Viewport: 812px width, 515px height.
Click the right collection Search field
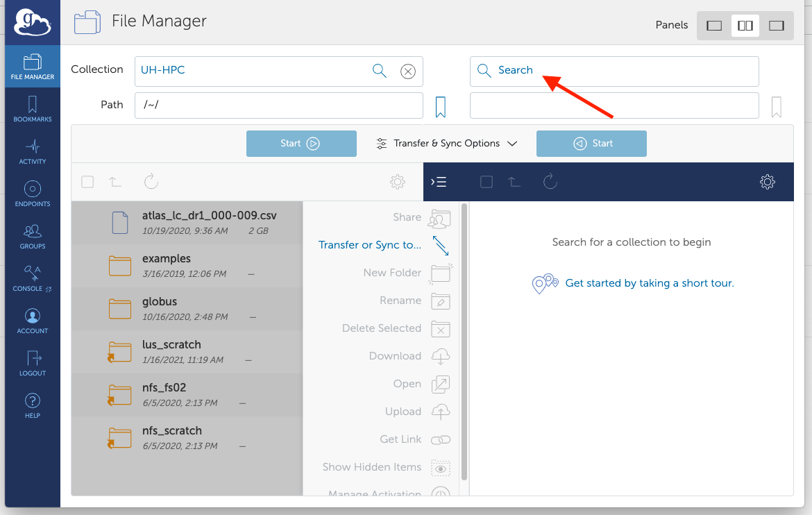(614, 71)
